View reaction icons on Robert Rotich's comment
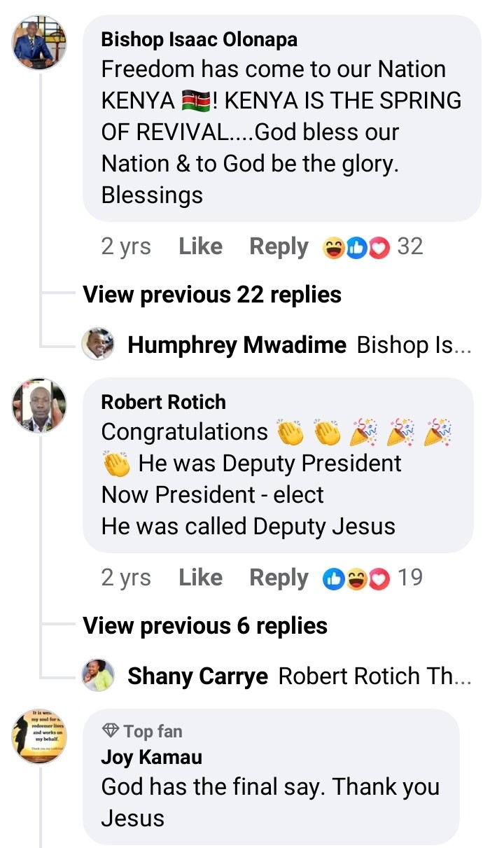The height and width of the screenshot is (848, 504). (356, 578)
